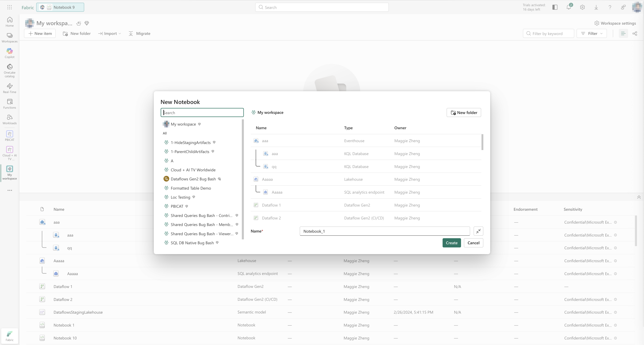Image resolution: width=644 pixels, height=345 pixels.
Task: Click the Type column header in dialog
Action: pos(348,128)
